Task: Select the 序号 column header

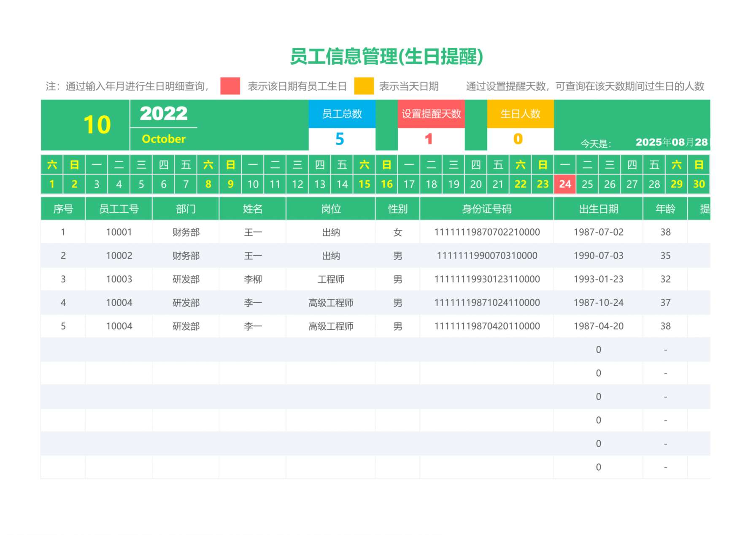Action: (x=63, y=209)
